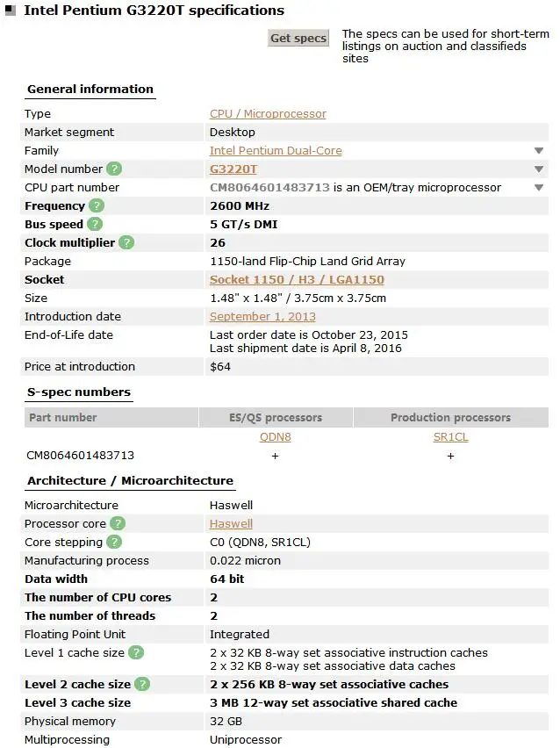The image size is (560, 748).
Task: Open the G3220T model link
Action: [x=233, y=169]
